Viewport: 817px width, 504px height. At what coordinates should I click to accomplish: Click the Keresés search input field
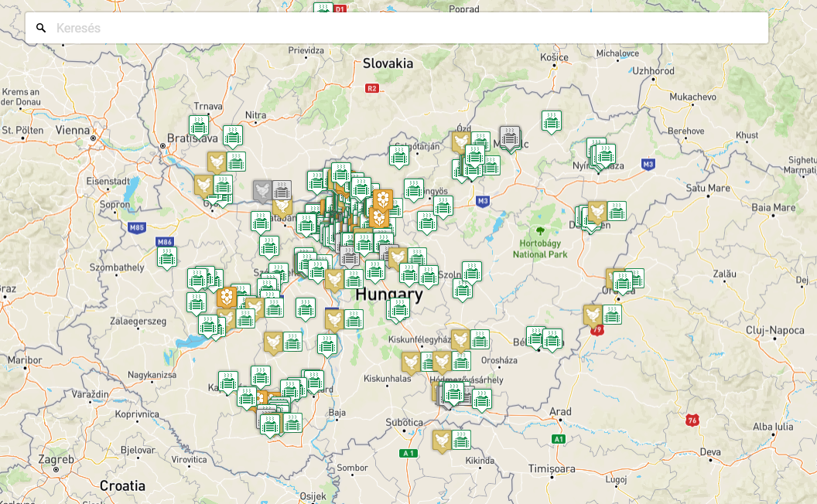(x=402, y=28)
